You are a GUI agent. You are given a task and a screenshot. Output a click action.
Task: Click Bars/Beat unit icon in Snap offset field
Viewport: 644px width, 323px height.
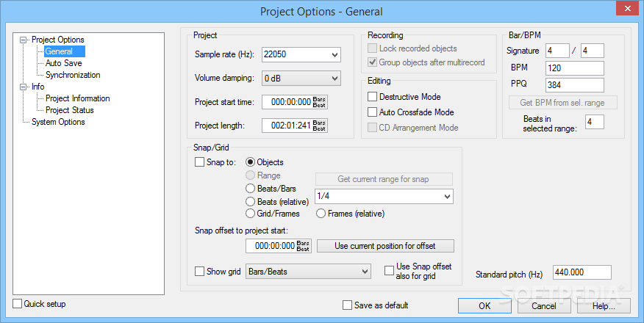[303, 246]
